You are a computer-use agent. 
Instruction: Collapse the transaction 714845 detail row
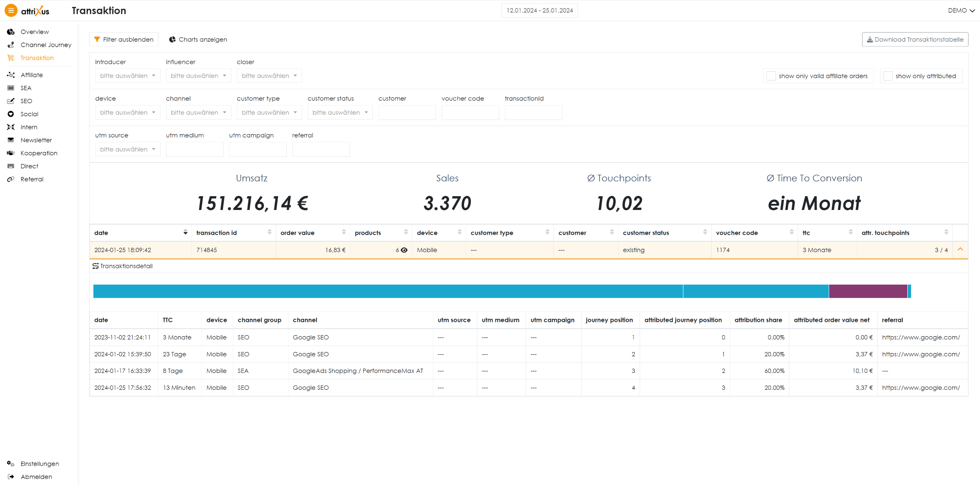(960, 249)
